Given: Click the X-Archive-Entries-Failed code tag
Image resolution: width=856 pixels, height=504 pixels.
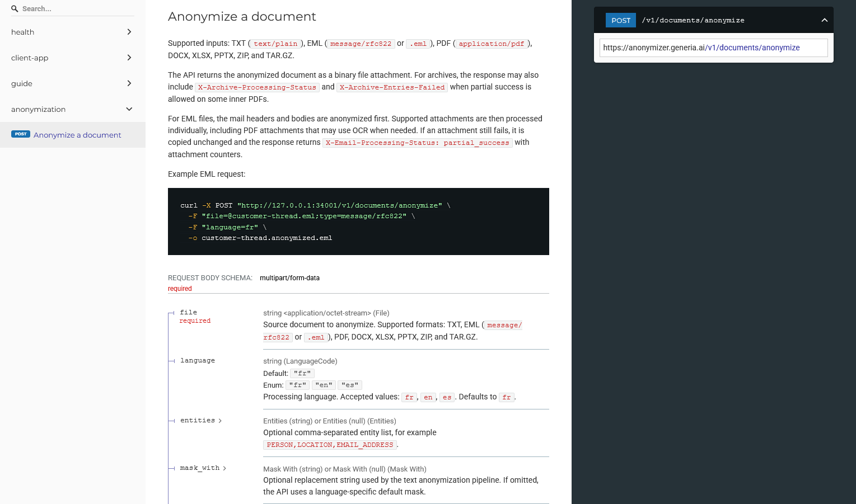Looking at the screenshot, I should click(x=392, y=87).
